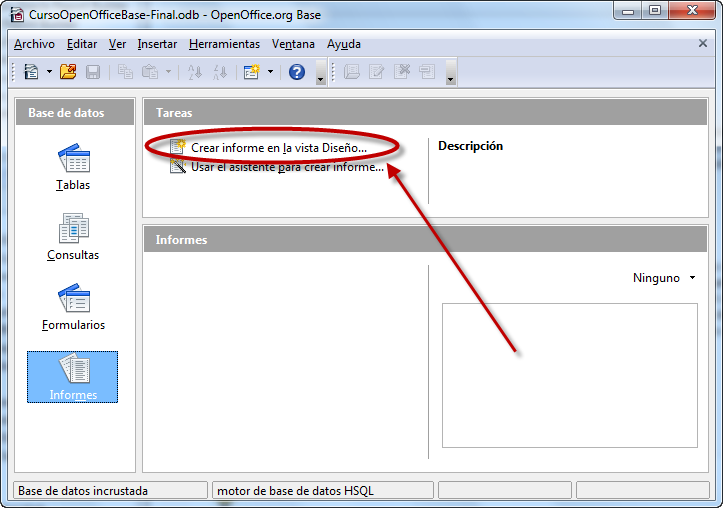Click the Tareas section header

[425, 112]
